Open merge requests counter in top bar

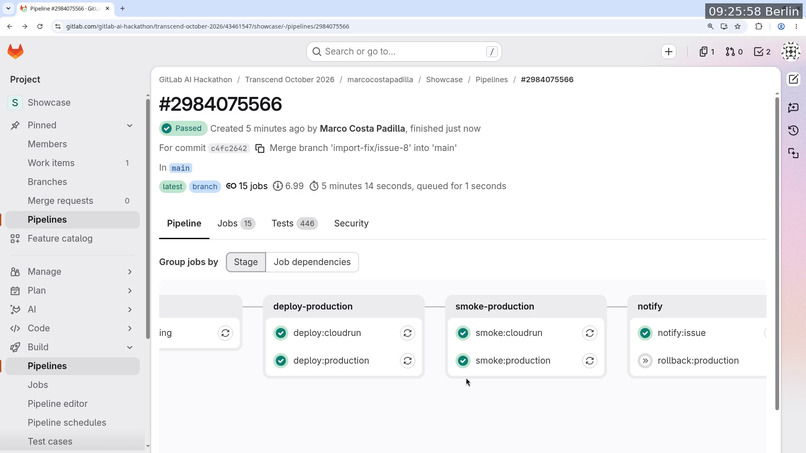[x=734, y=51]
